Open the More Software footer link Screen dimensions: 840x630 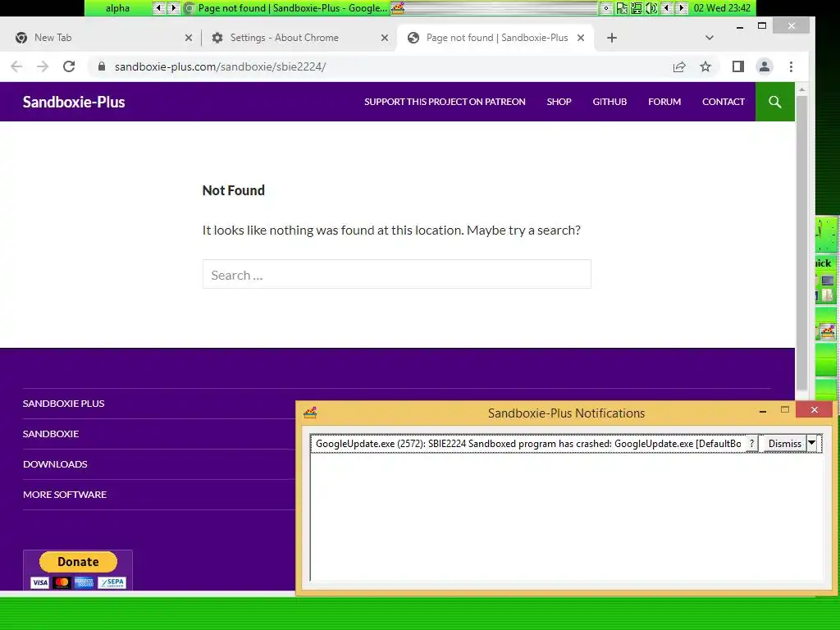tap(65, 495)
